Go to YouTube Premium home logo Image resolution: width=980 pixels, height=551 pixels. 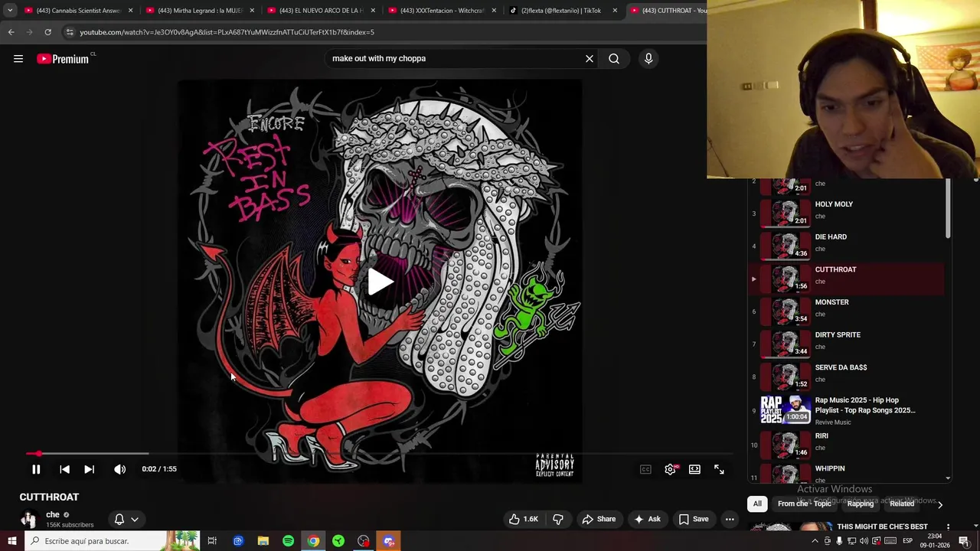point(65,59)
